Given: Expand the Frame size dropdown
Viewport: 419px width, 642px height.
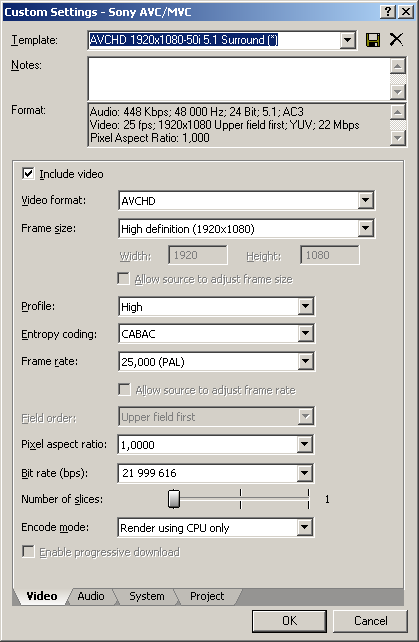Looking at the screenshot, I should coord(365,228).
